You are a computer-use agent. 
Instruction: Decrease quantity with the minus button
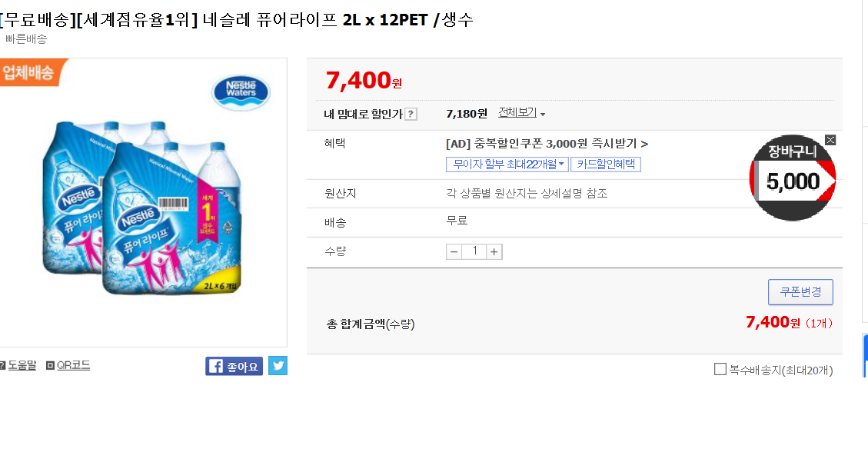coord(454,252)
